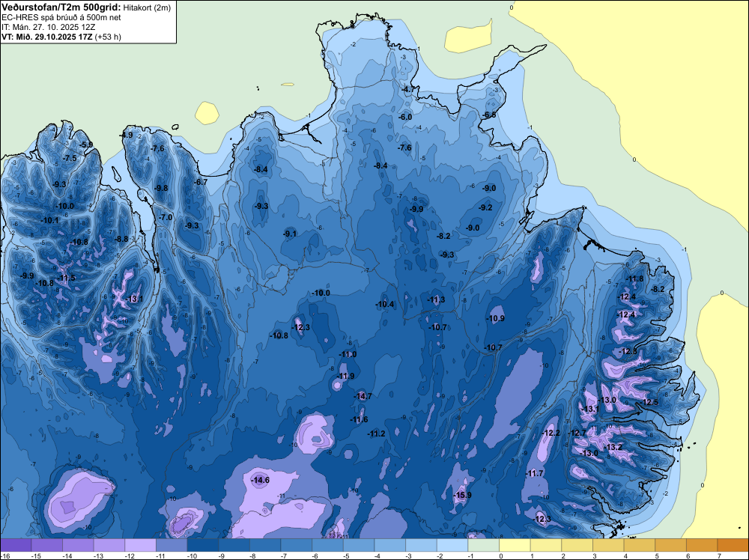
Task: Click legend tick label '-12'
Action: coord(129,556)
